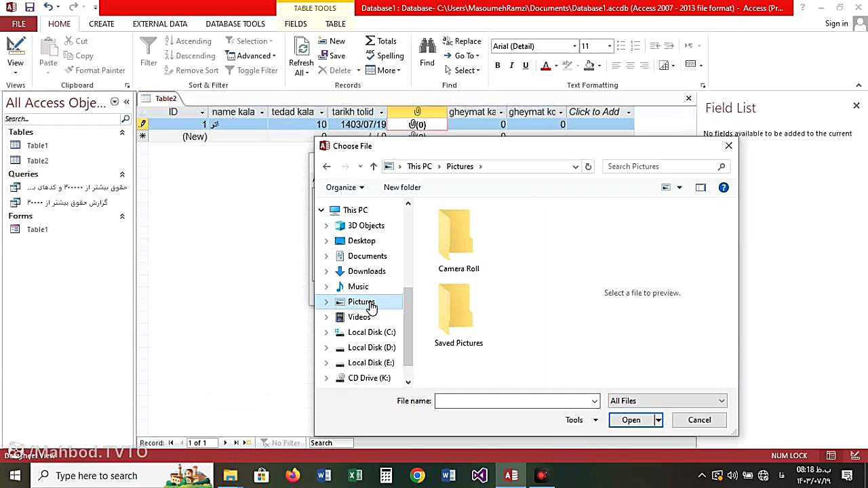
Task: Run the Spelling check
Action: 384,56
